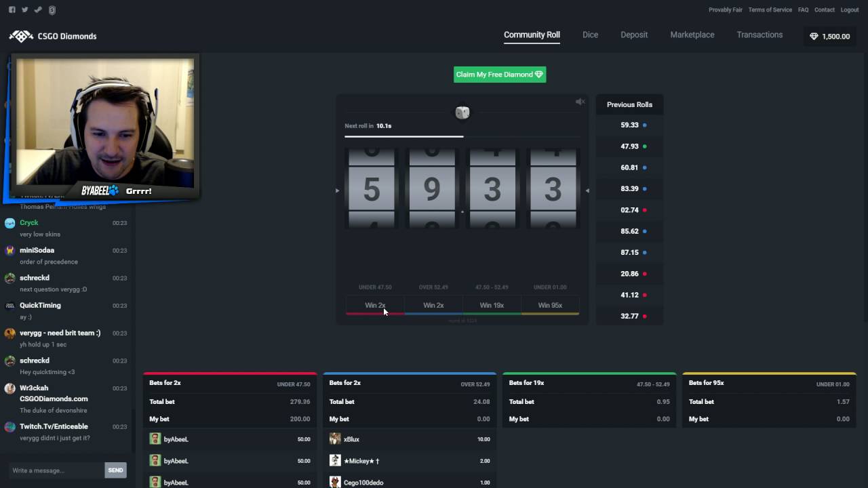
Task: Click xBlux's avatar in bets list
Action: 335,439
